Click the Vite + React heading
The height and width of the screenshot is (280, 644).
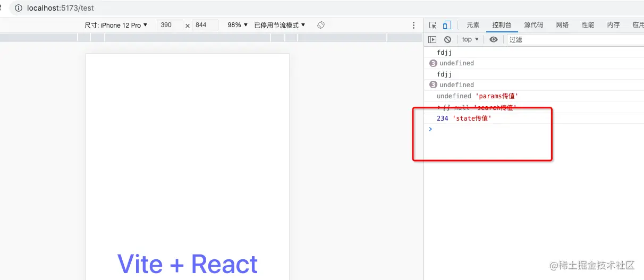point(188,264)
